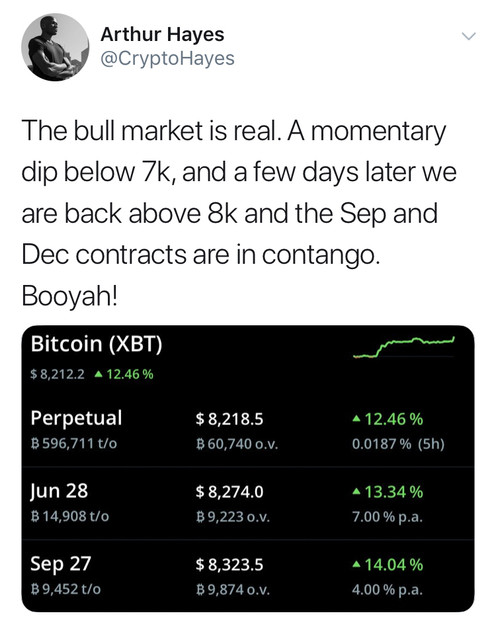Click the 14.04% up arrow indicator
Image resolution: width=496 pixels, height=640 pixels.
(x=356, y=565)
